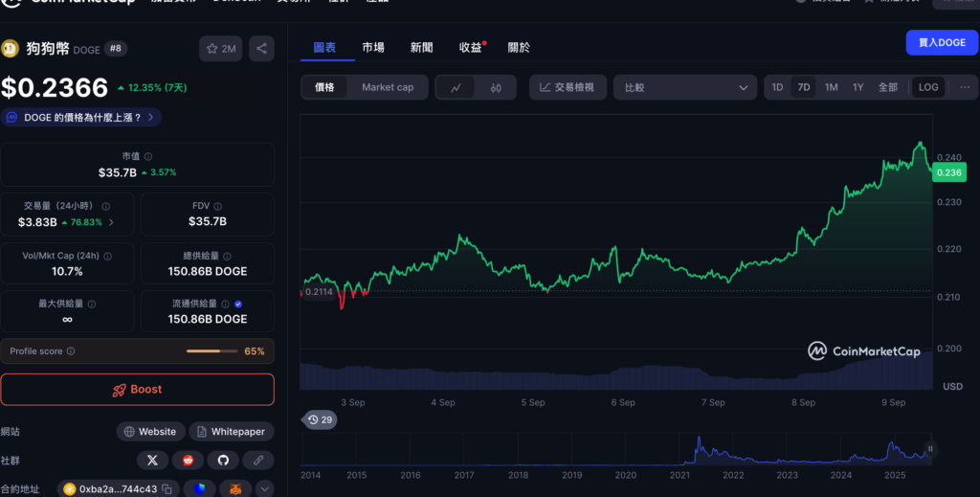Click the $0.2366 price text

click(x=55, y=88)
